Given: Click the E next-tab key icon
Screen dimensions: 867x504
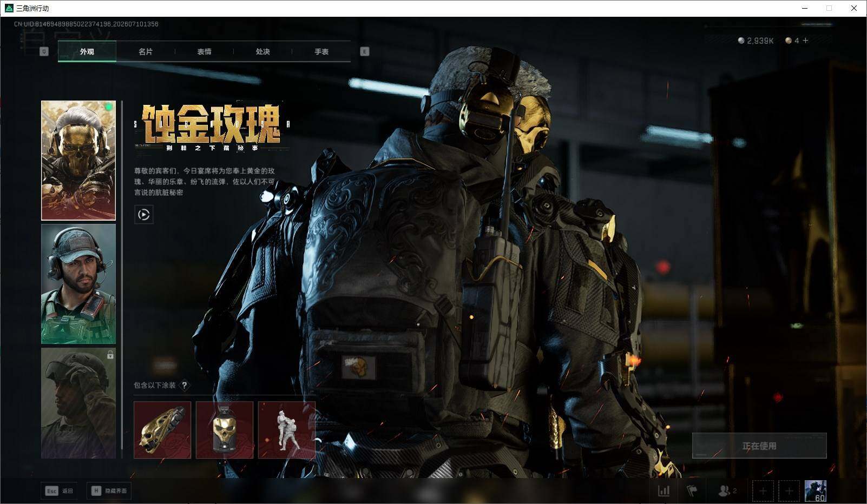Looking at the screenshot, I should pyautogui.click(x=365, y=51).
